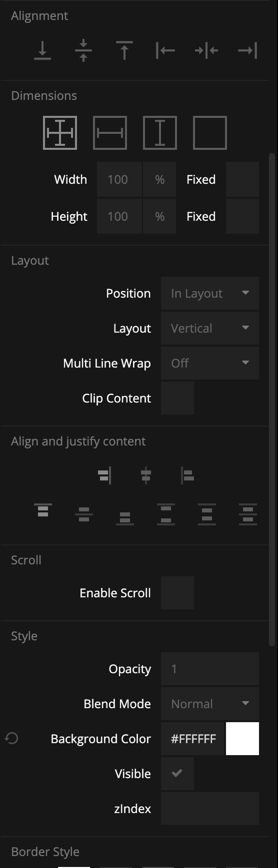Viewport: 278px width, 868px height.
Task: Pick the fill height only dimension icon
Action: coord(160,133)
